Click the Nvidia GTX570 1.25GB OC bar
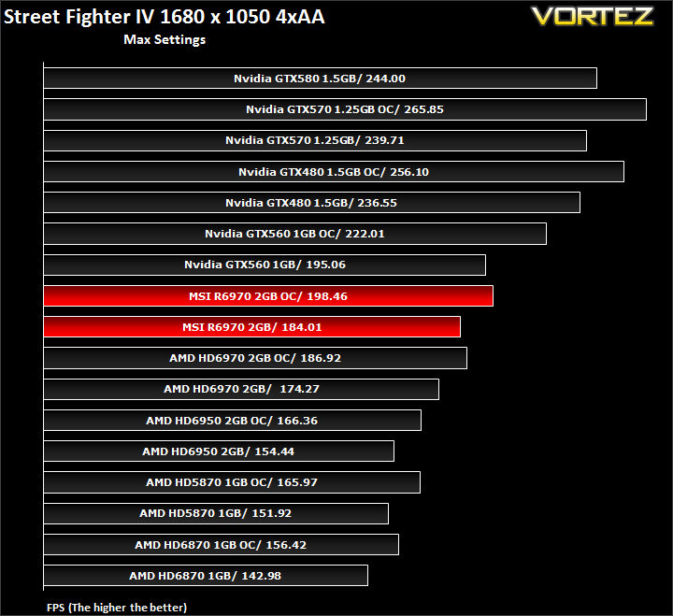This screenshot has width=673, height=616. [x=345, y=109]
